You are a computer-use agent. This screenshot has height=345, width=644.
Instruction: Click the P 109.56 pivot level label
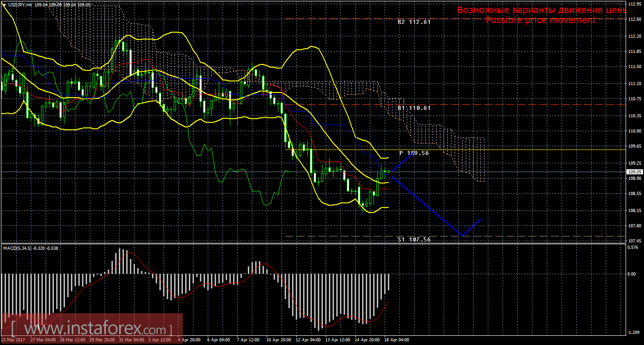[414, 153]
